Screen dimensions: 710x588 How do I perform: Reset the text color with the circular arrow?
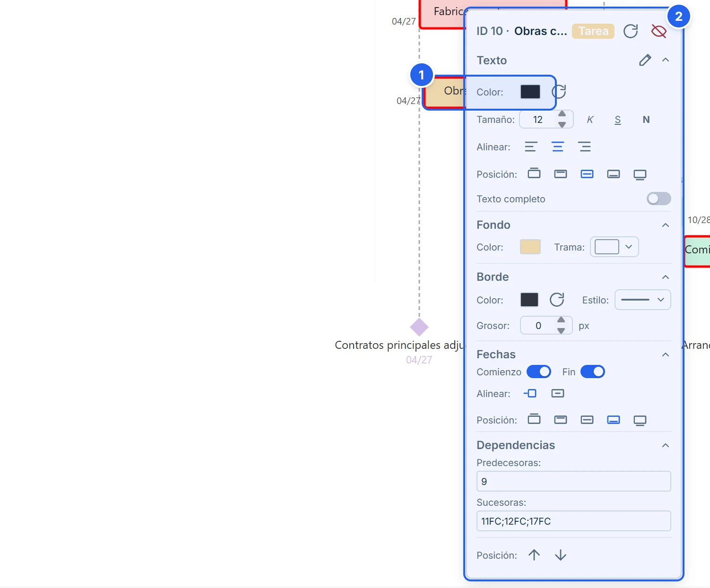click(x=559, y=92)
